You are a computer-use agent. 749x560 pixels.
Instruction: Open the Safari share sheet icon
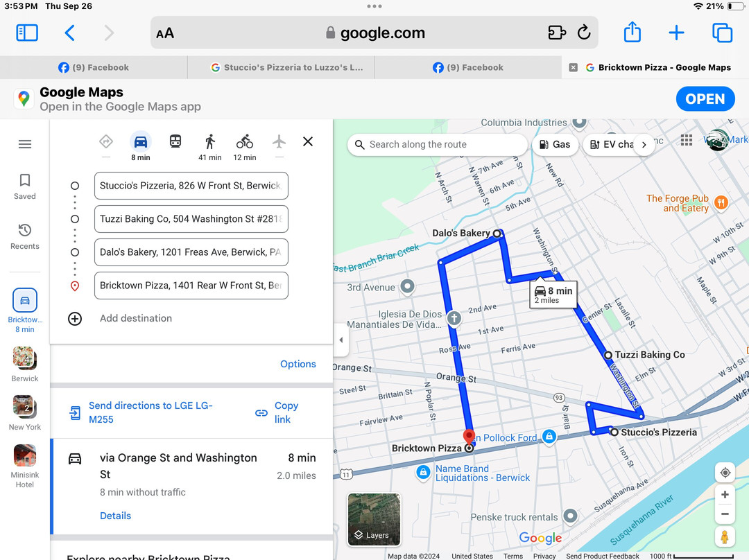click(x=632, y=32)
